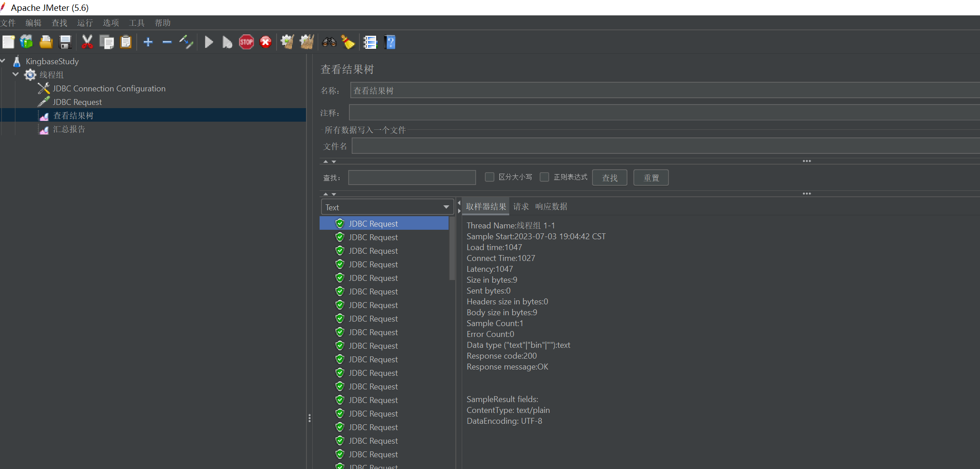Click the 重置 reset button
The image size is (980, 469).
click(651, 178)
